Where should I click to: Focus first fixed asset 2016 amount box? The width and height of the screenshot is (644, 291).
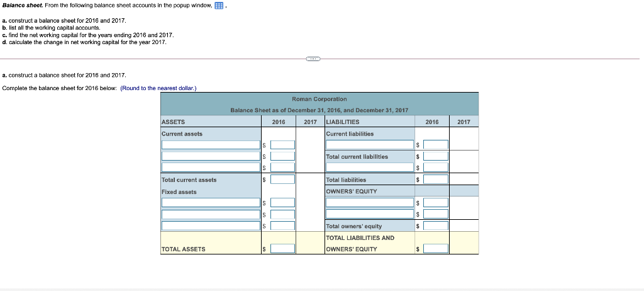(x=282, y=203)
